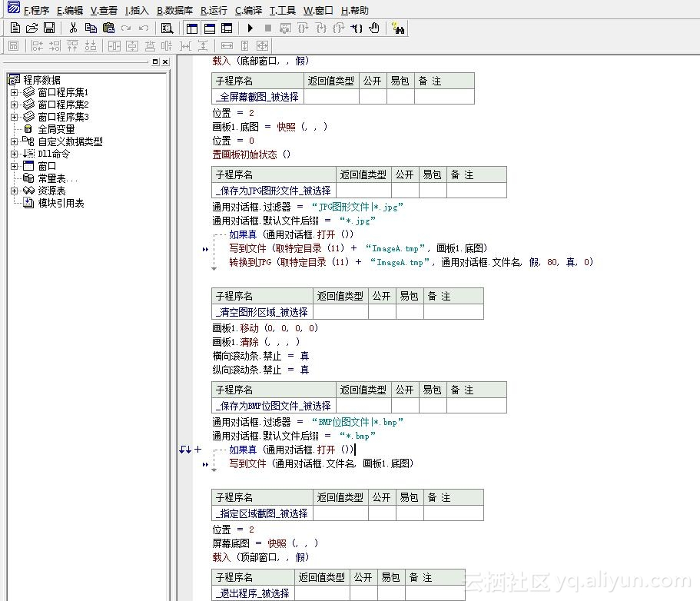This screenshot has height=601, width=700.
Task: Expand the 自定义数据类型 tree node
Action: click(15, 141)
